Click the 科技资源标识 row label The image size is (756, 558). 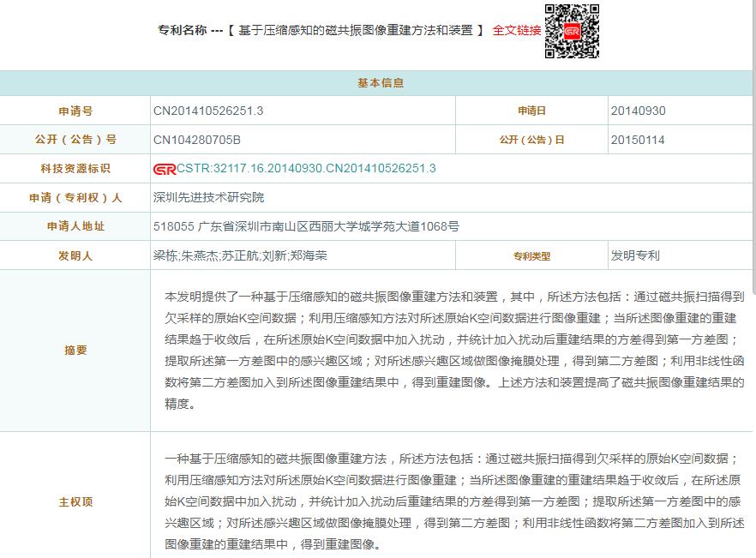(75, 169)
